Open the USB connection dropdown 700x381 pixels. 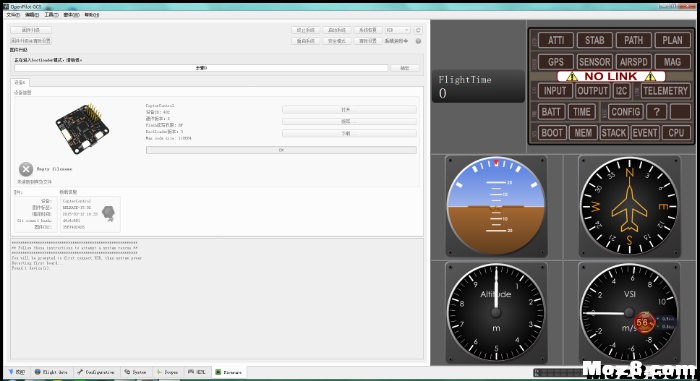coord(397,30)
